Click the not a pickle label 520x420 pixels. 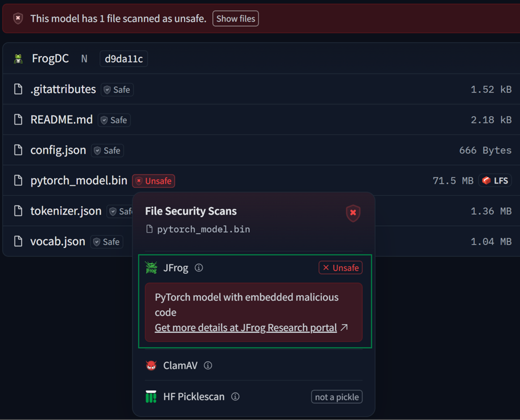pyautogui.click(x=337, y=397)
